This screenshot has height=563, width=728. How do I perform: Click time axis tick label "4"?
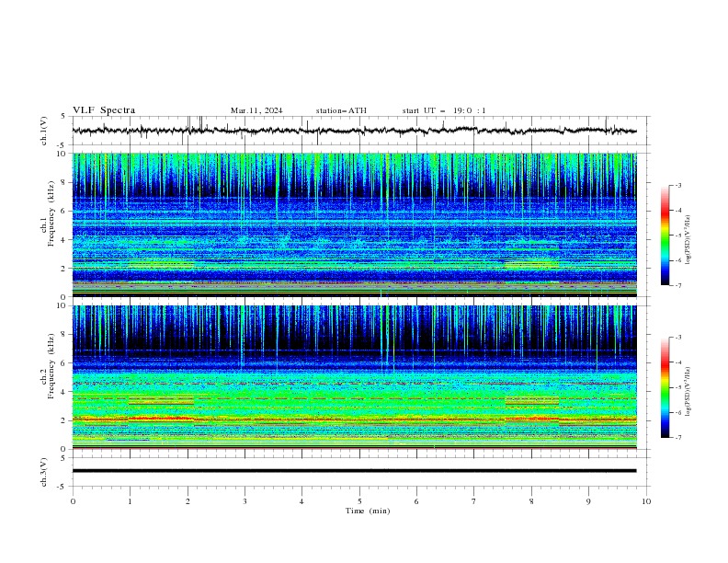coord(301,501)
